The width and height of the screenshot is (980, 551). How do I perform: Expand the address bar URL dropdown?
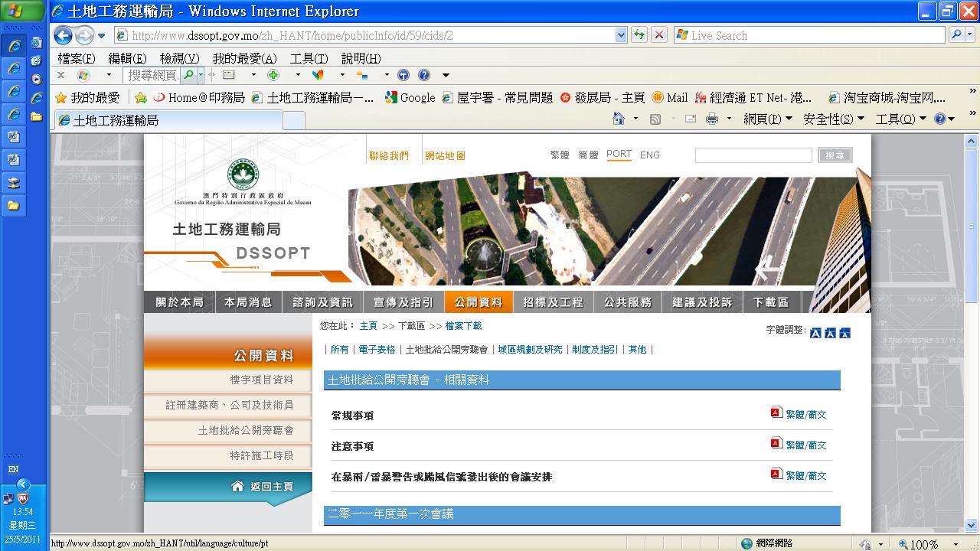(621, 35)
